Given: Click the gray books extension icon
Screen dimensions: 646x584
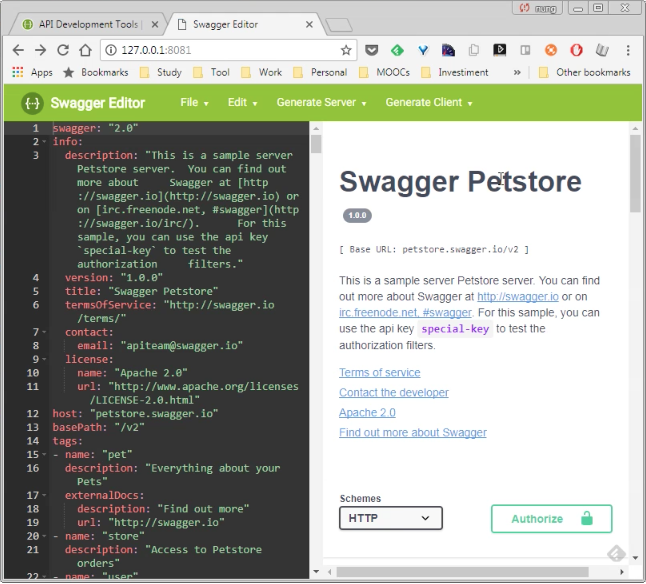Looking at the screenshot, I should point(602,50).
